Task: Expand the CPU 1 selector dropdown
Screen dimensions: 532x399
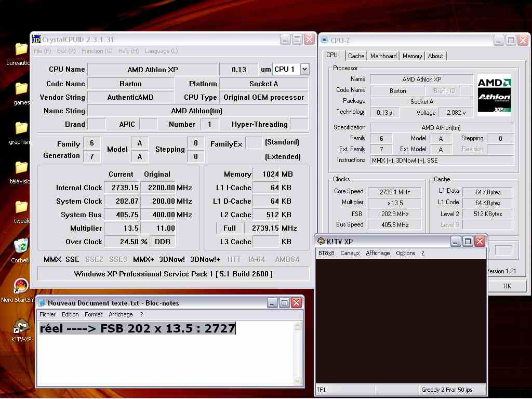Action: [x=304, y=69]
